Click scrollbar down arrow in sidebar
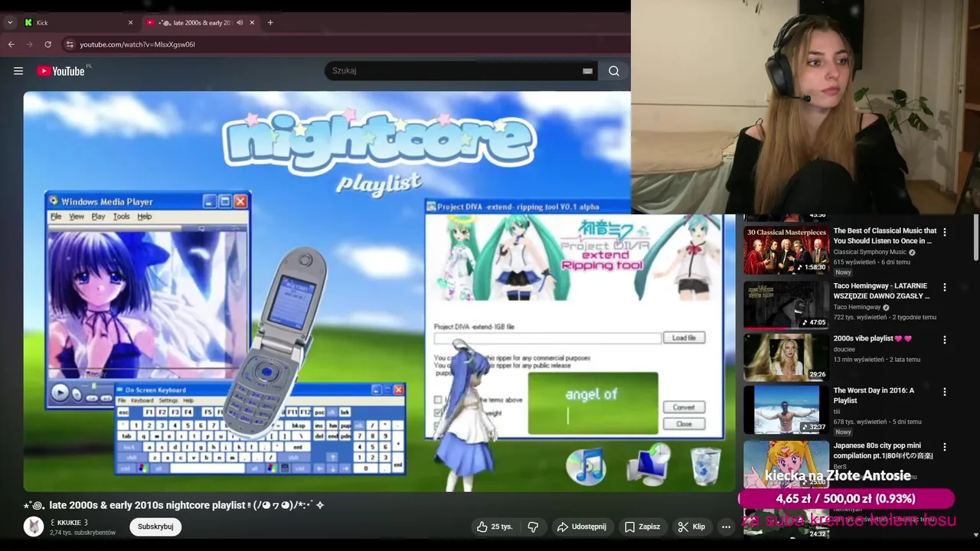Image resolution: width=980 pixels, height=551 pixels. coord(976,534)
